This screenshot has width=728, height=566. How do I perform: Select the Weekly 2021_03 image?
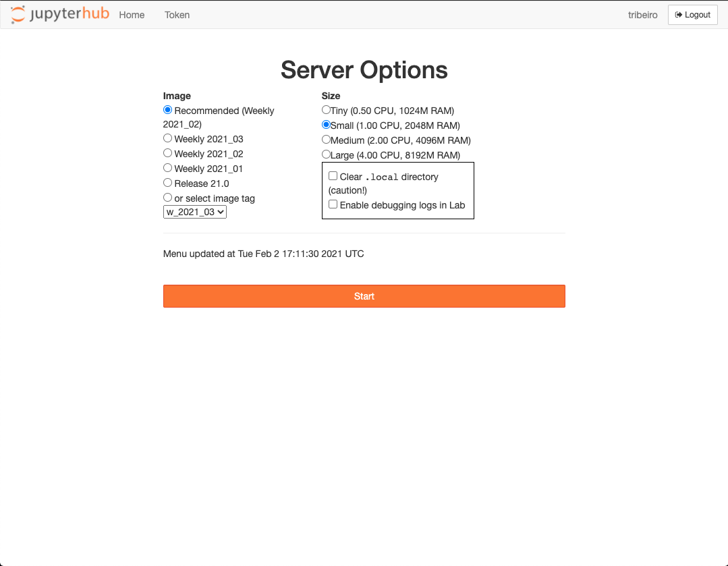point(167,138)
